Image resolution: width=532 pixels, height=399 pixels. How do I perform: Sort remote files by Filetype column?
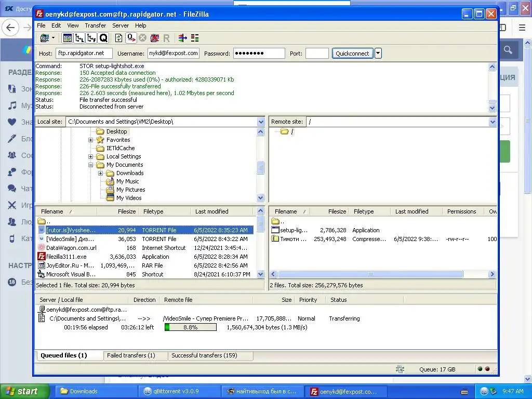tap(370, 211)
